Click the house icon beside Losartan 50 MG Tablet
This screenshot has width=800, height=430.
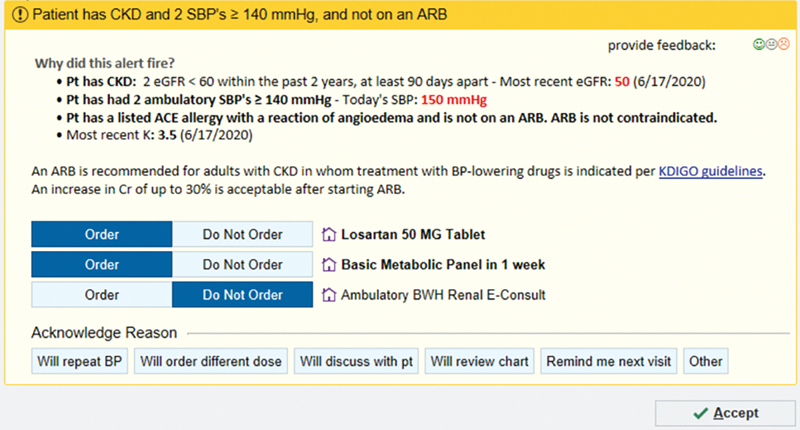point(329,235)
